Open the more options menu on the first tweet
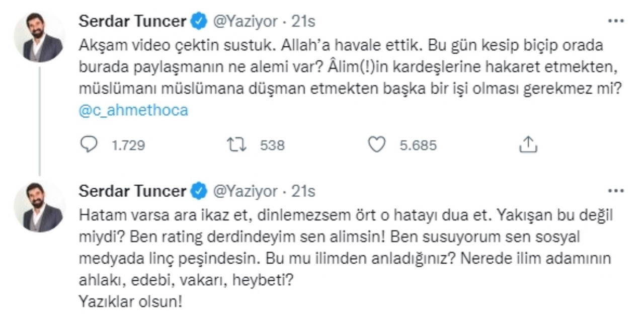This screenshot has width=644, height=315. pos(616,22)
